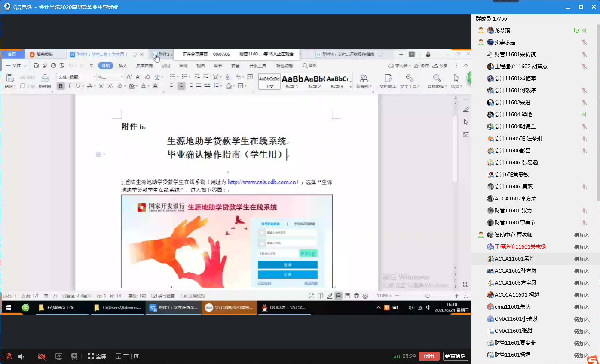Enable 画中画 picture-in-picture mode
This screenshot has height=364, width=600.
[127, 356]
